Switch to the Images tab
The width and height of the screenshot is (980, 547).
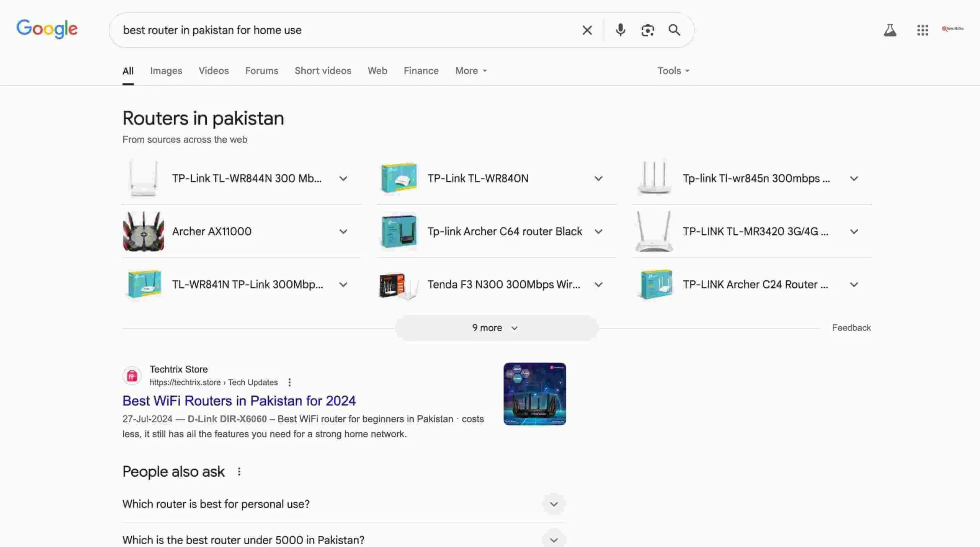(166, 70)
